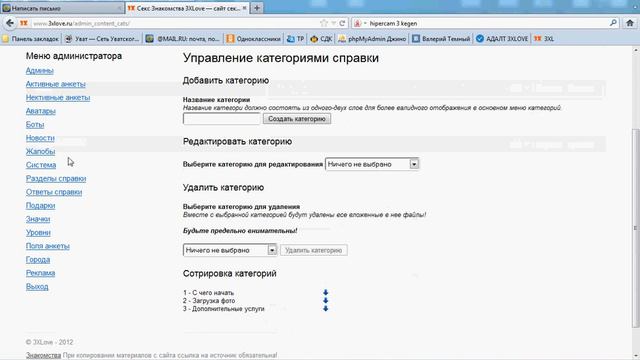Open the Панель закладок folder
The width and height of the screenshot is (640, 360).
tap(31, 39)
